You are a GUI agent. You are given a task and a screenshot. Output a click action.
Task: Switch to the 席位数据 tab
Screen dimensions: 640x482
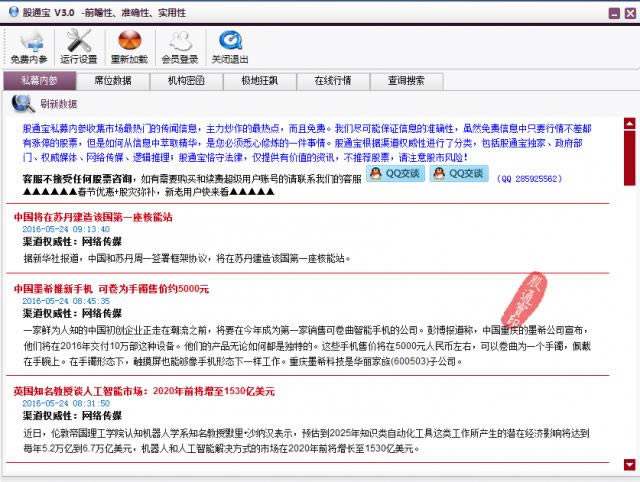point(112,80)
